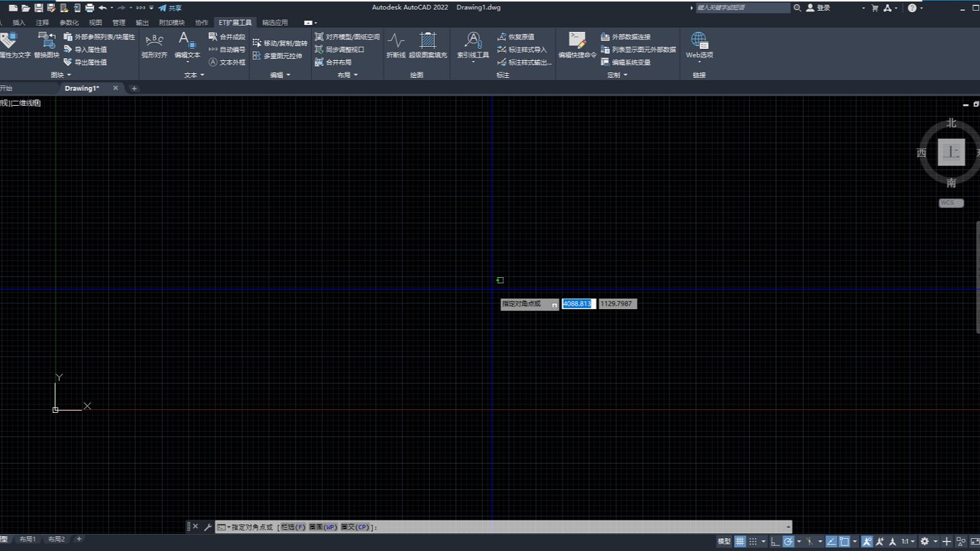Close the Drawing1* file tab
Viewport: 980px width, 551px height.
[x=115, y=88]
